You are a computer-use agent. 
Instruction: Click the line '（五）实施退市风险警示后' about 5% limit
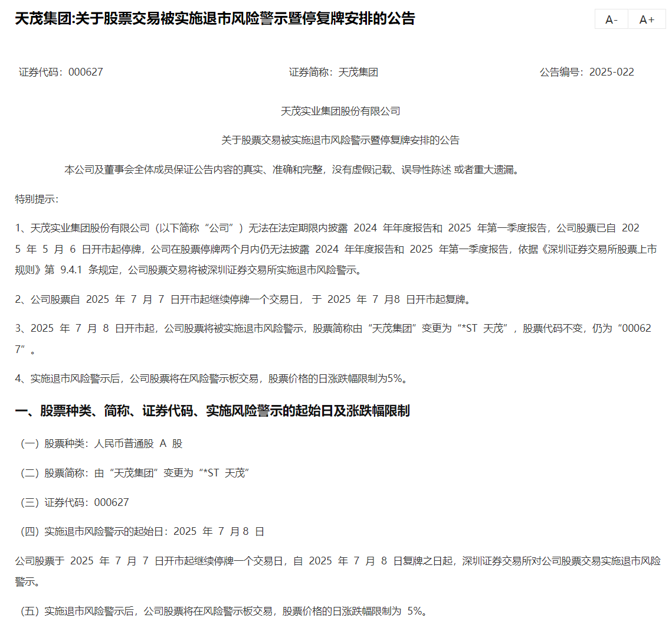(x=224, y=611)
